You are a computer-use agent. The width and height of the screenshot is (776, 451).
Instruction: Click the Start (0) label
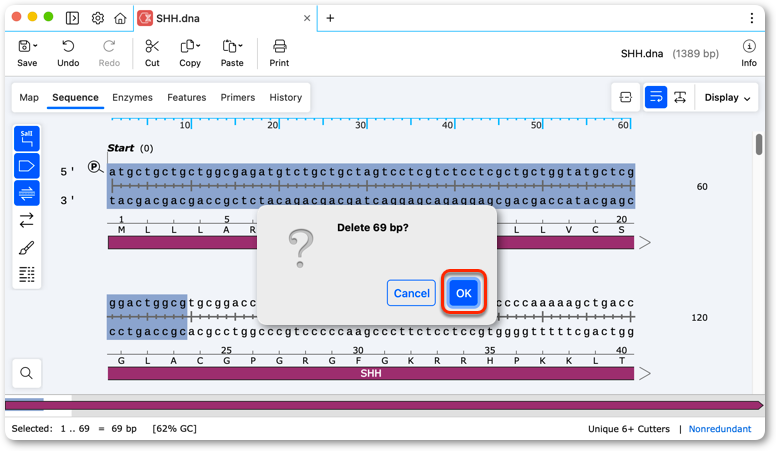(131, 148)
